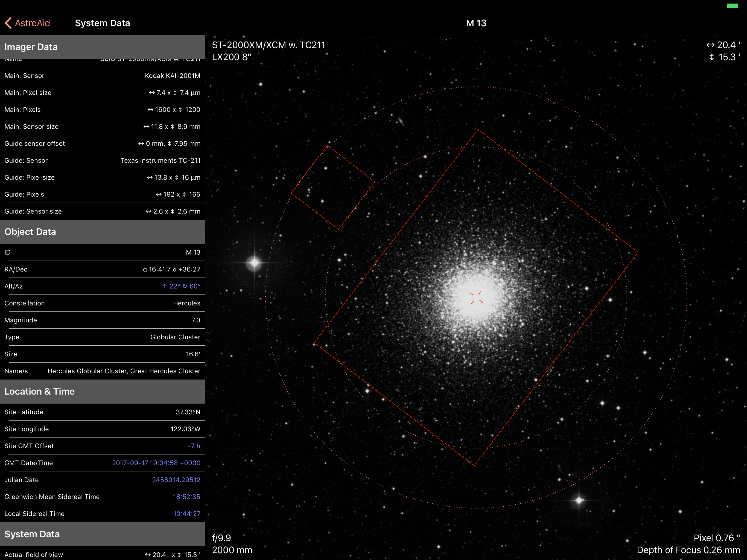
Task: Tap the red crosshair at cluster center
Action: [476, 297]
